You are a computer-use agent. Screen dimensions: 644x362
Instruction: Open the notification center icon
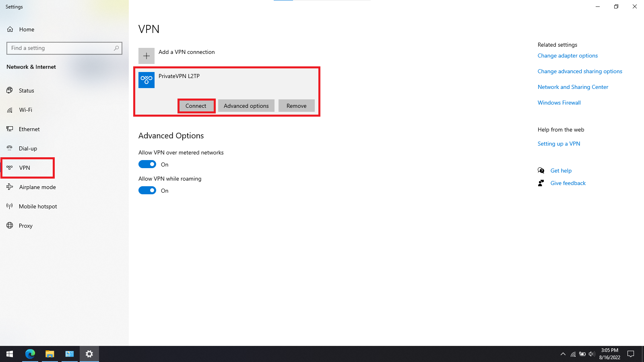coord(631,354)
